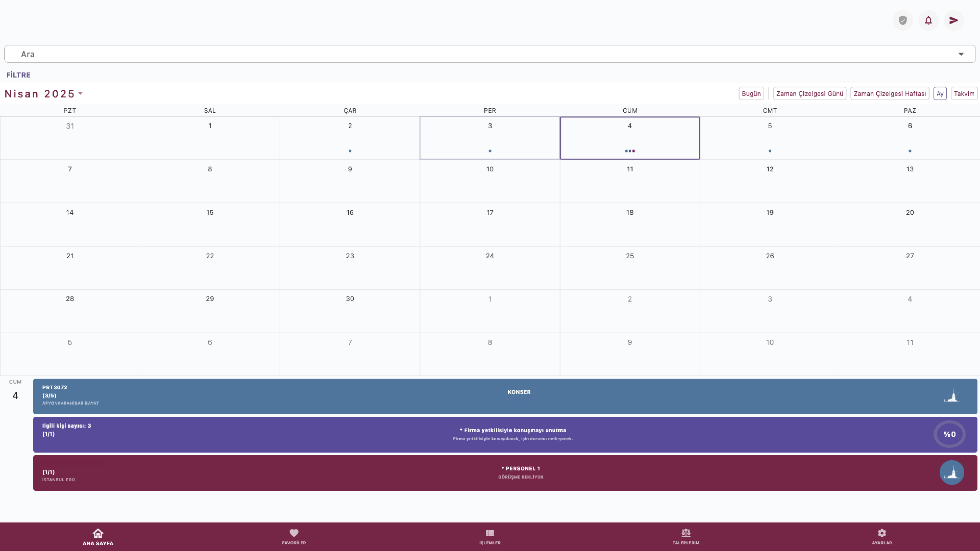The height and width of the screenshot is (551, 980).
Task: Expand the Ara search dropdown arrow
Action: [961, 54]
